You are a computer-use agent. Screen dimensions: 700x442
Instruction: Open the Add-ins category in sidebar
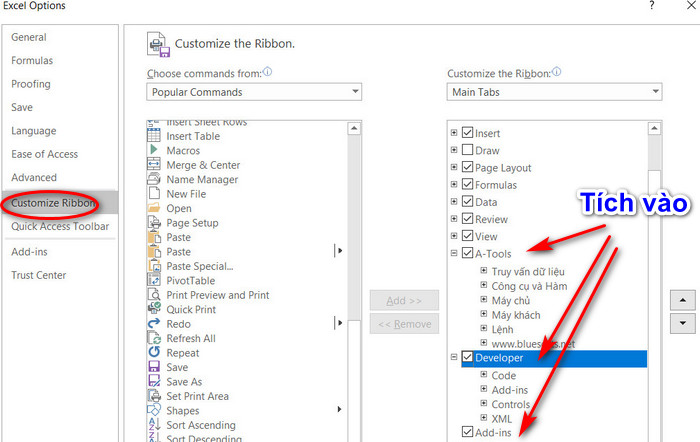pos(29,252)
